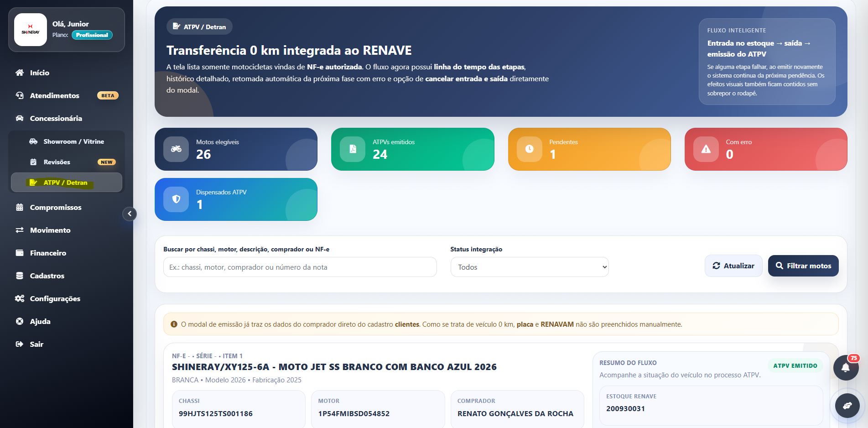868x428 pixels.
Task: Click the Filtrar motos button
Action: pyautogui.click(x=803, y=266)
